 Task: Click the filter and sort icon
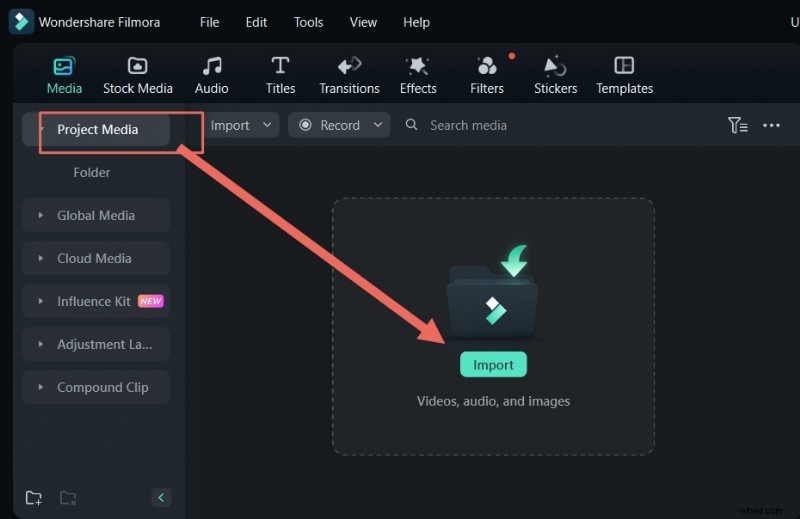click(737, 125)
